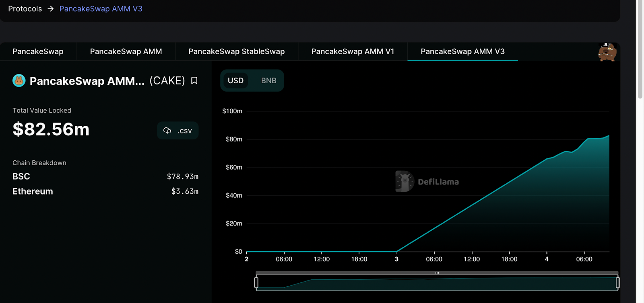Click the PancakeSwap bunny logo icon
Viewport: 644px width, 303px height.
tap(19, 81)
